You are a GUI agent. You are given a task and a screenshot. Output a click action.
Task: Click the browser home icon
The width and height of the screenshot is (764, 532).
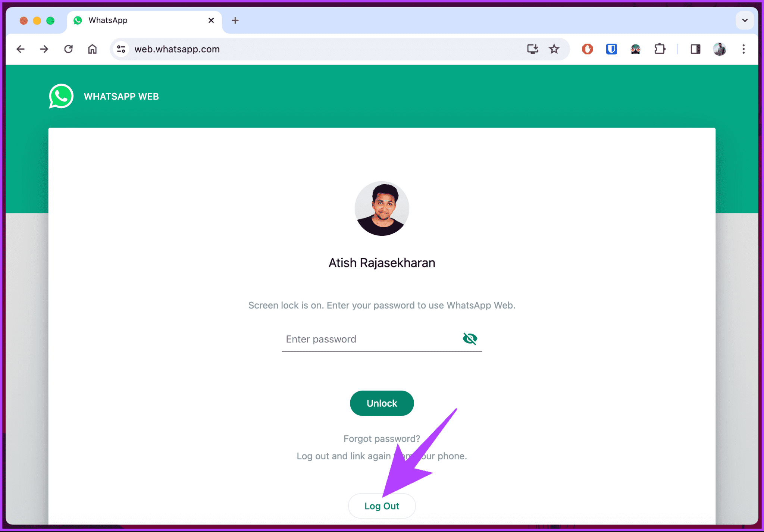click(92, 49)
